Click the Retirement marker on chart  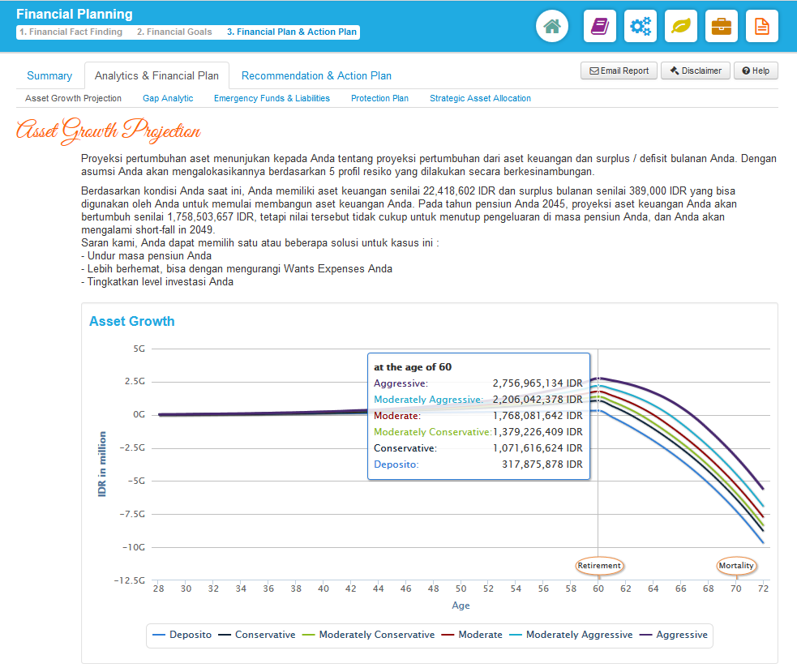pyautogui.click(x=599, y=566)
